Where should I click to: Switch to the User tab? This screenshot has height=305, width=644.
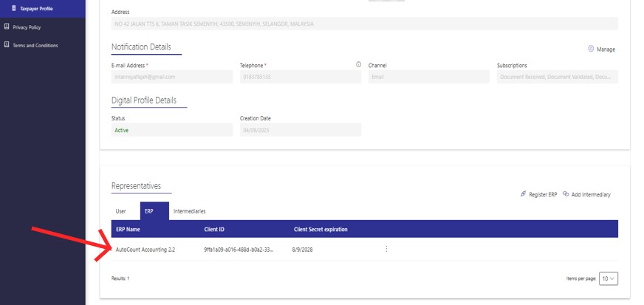122,211
